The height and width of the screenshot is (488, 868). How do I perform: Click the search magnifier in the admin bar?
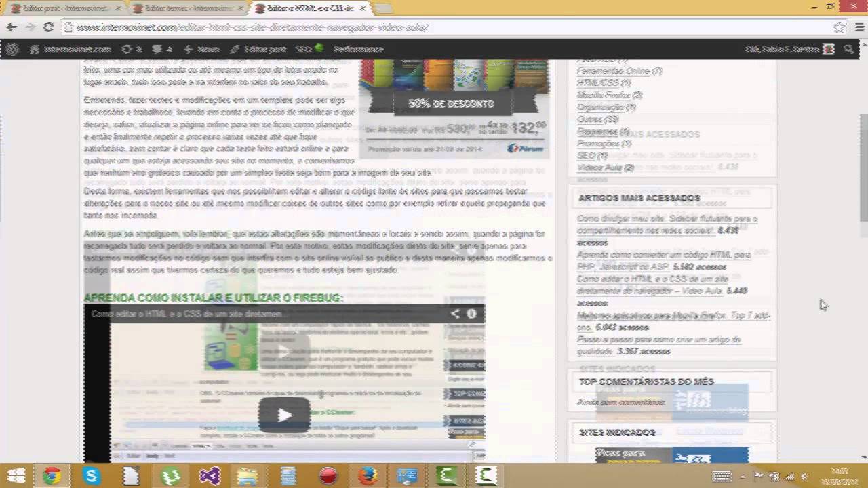coord(849,49)
